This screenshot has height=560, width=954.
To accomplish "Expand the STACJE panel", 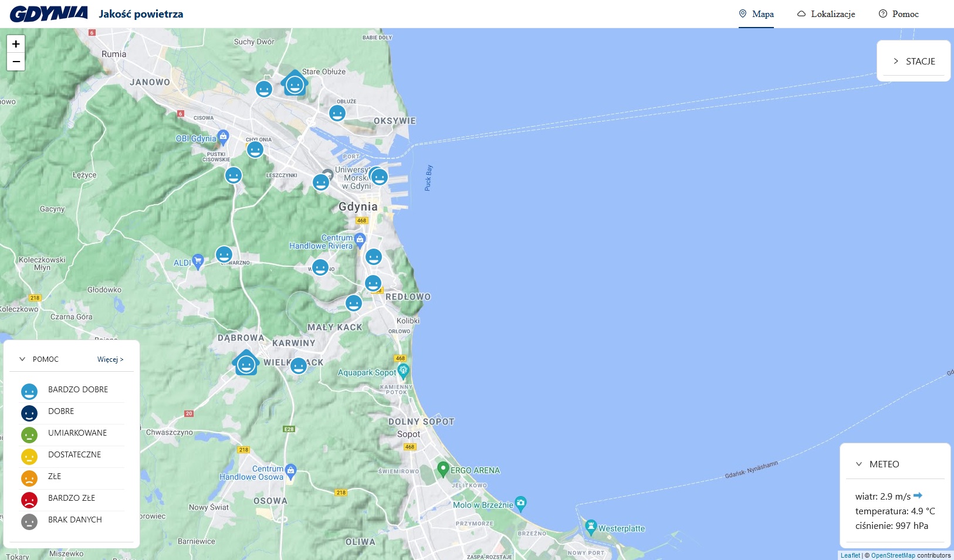I will (914, 61).
